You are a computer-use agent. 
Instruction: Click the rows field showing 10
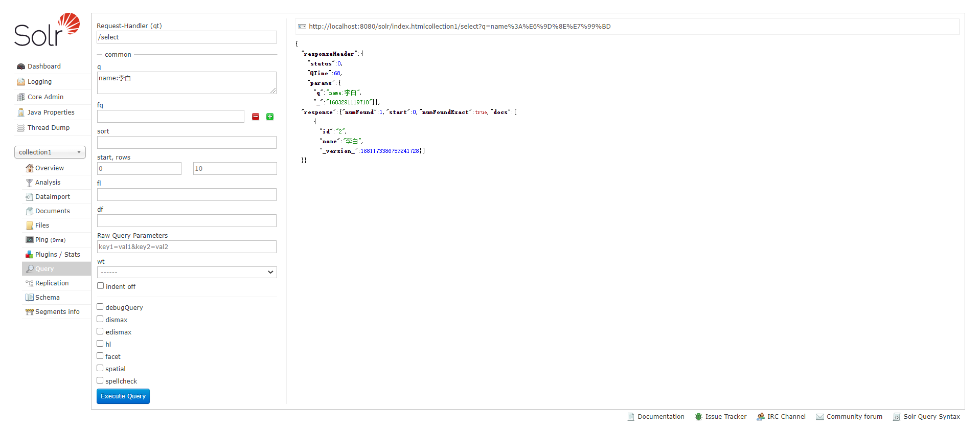[x=235, y=169]
